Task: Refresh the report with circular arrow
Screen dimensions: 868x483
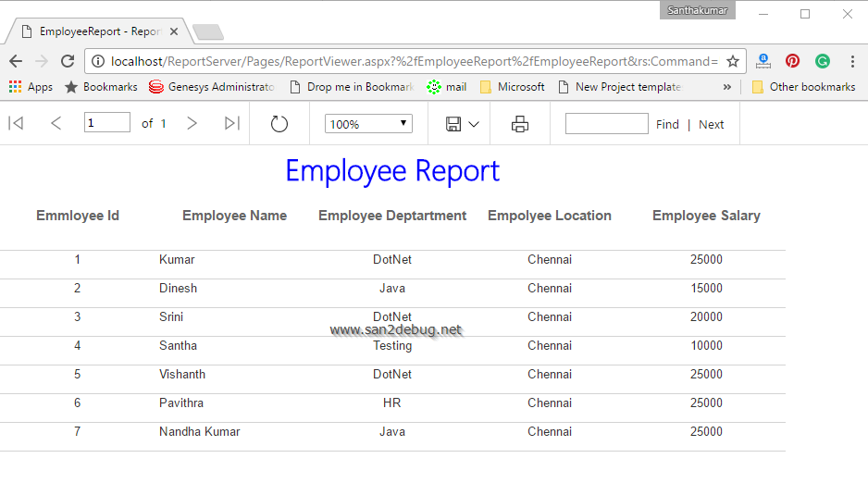Action: point(279,124)
